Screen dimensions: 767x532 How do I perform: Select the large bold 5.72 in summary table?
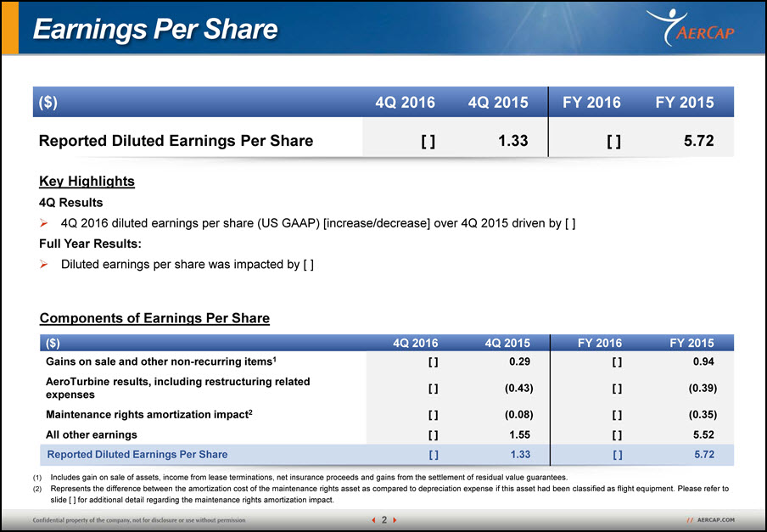699,141
